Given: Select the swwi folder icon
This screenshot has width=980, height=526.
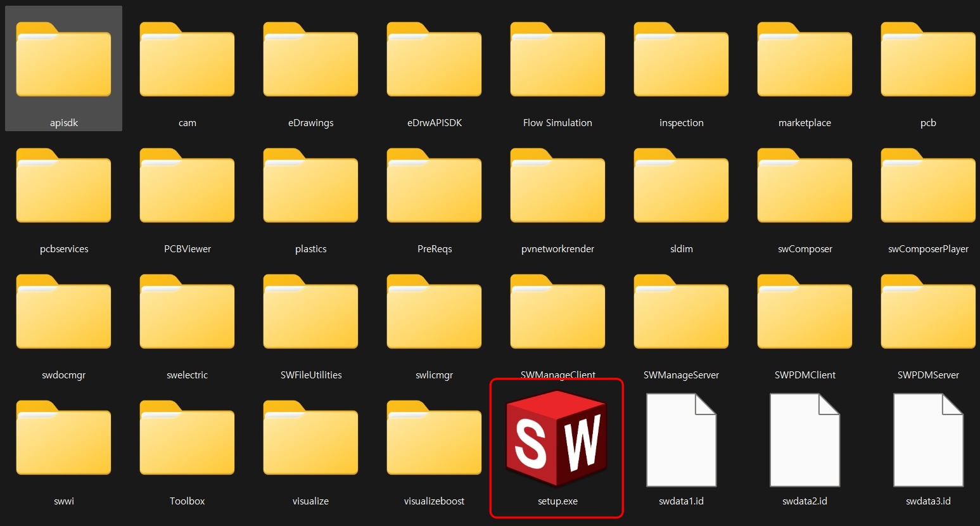Looking at the screenshot, I should (x=63, y=438).
